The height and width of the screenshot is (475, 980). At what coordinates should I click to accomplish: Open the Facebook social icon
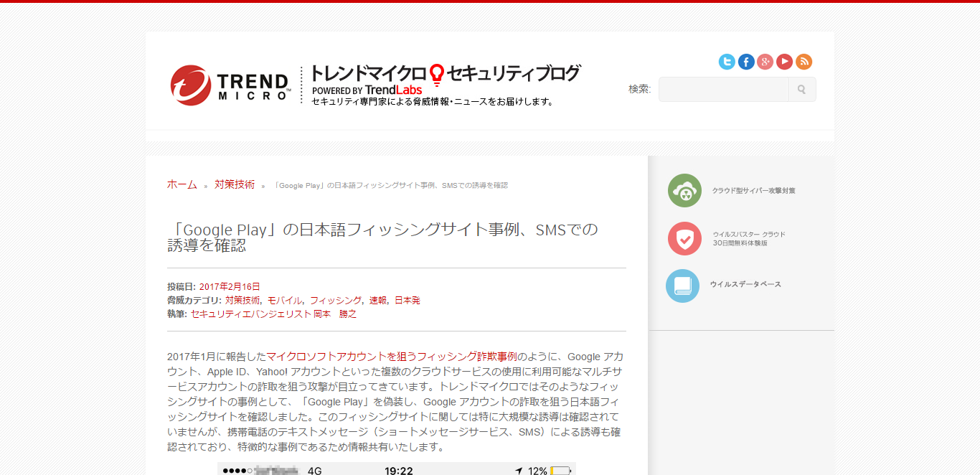[x=746, y=62]
